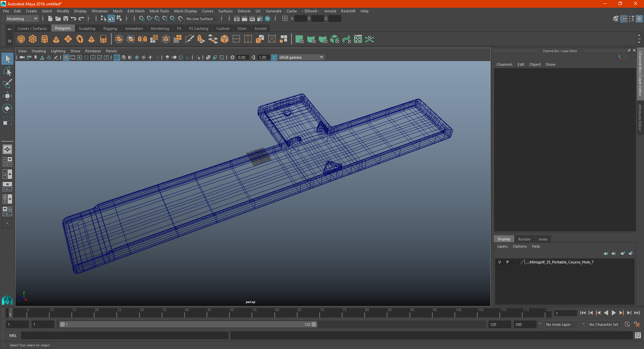Image resolution: width=644 pixels, height=349 pixels.
Task: Click the New scene icon
Action: click(x=50, y=19)
